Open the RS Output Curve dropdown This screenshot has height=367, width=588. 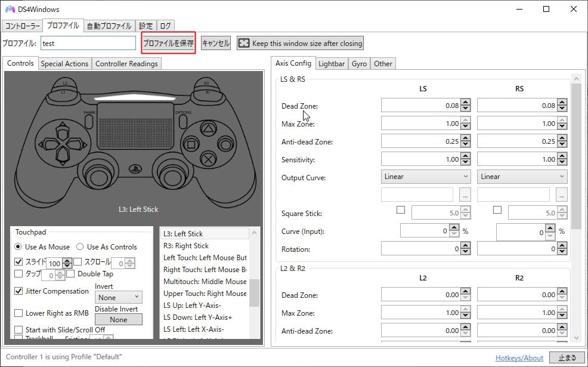point(522,177)
